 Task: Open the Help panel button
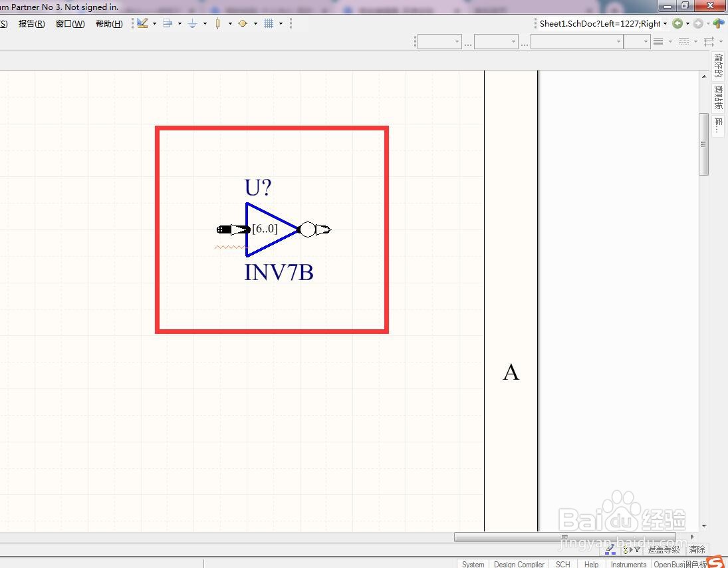pyautogui.click(x=591, y=564)
